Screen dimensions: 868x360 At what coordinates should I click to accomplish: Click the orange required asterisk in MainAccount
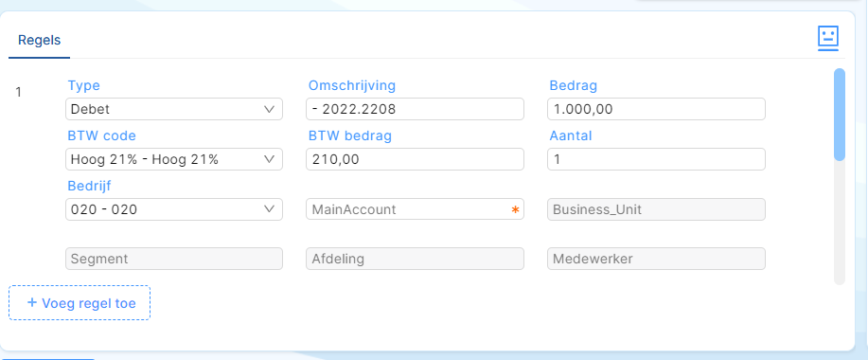pos(515,210)
